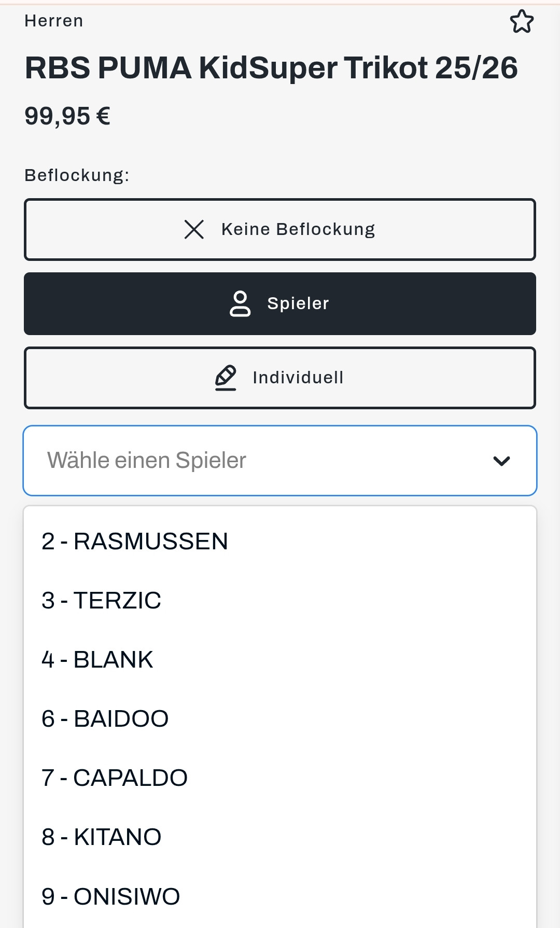Select 2 - RASMUSSEN from the list

pyautogui.click(x=135, y=542)
